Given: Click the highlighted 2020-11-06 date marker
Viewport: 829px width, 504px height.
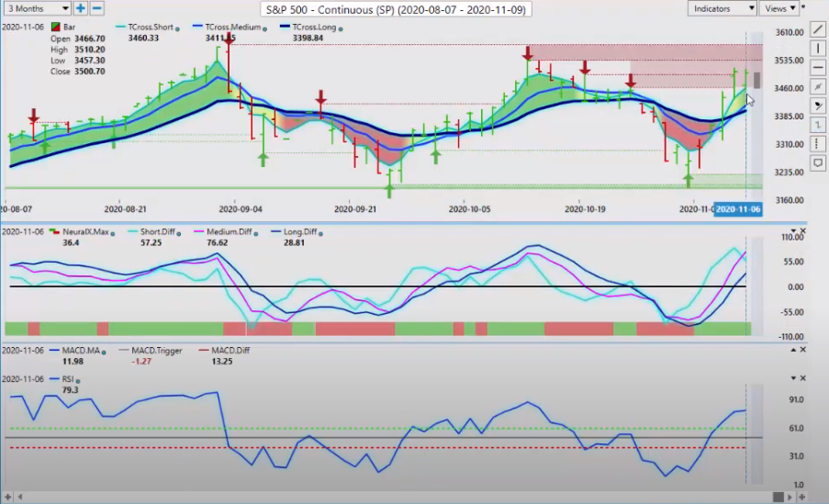Looking at the screenshot, I should click(x=738, y=209).
